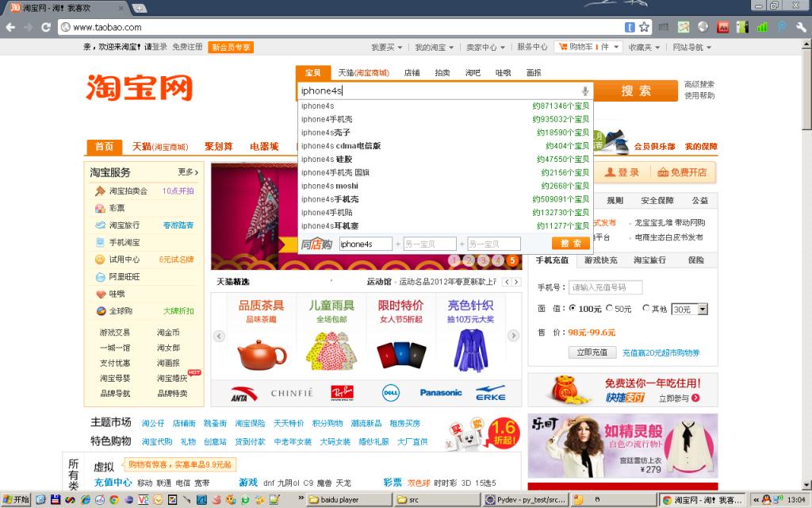Click the 登录 button on the right
The image size is (812, 508).
point(622,172)
